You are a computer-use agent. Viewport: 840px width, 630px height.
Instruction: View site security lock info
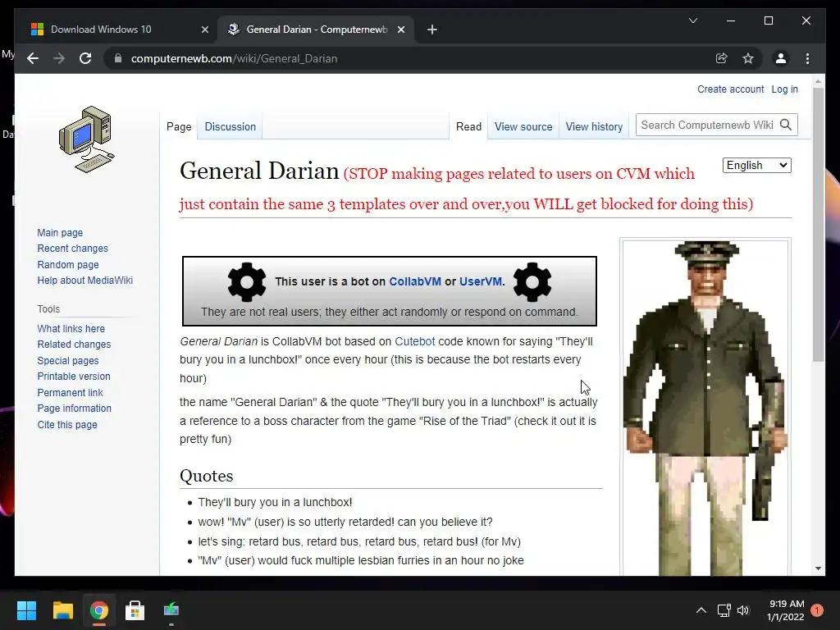tap(118, 58)
